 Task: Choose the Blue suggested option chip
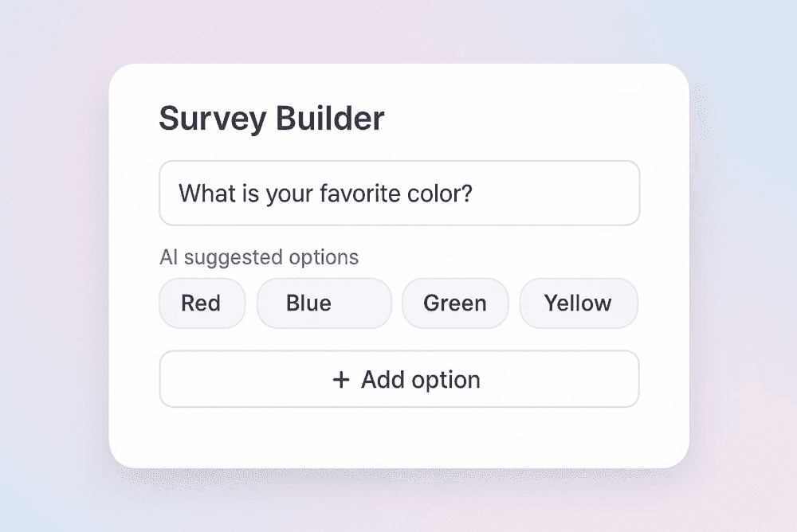click(x=324, y=303)
